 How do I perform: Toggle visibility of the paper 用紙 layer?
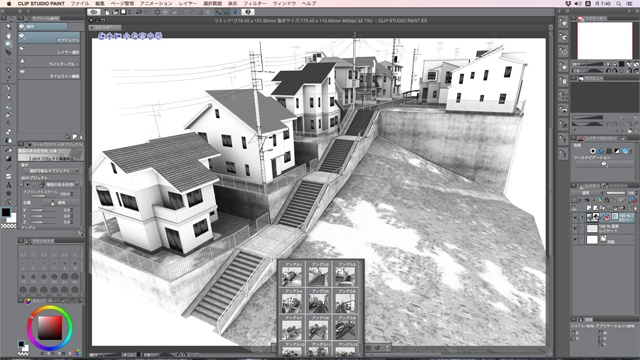coord(575,240)
